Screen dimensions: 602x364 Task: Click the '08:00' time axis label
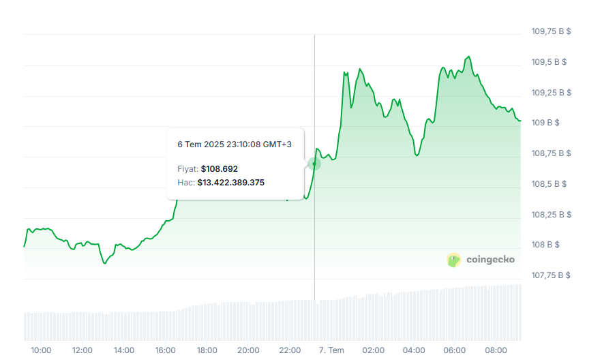tap(496, 350)
